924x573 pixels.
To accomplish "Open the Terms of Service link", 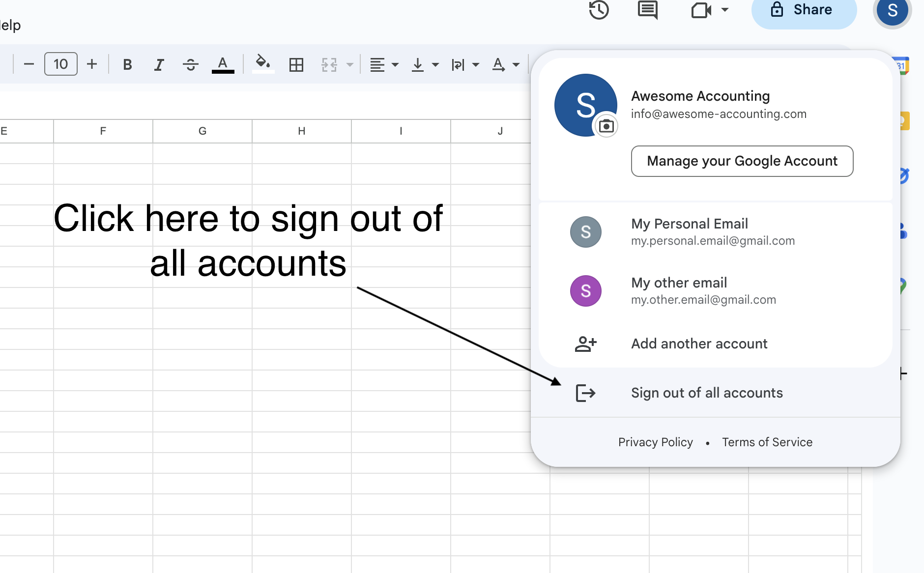I will click(x=767, y=442).
